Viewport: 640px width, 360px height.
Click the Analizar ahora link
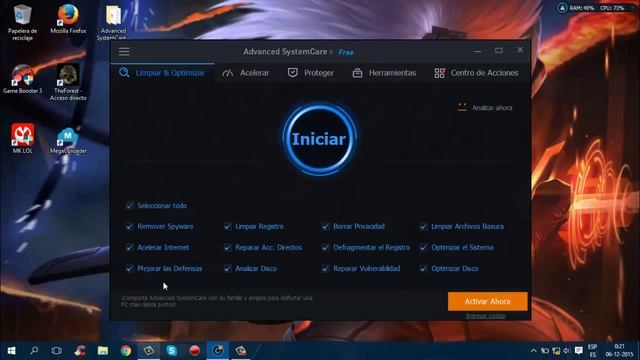click(492, 108)
